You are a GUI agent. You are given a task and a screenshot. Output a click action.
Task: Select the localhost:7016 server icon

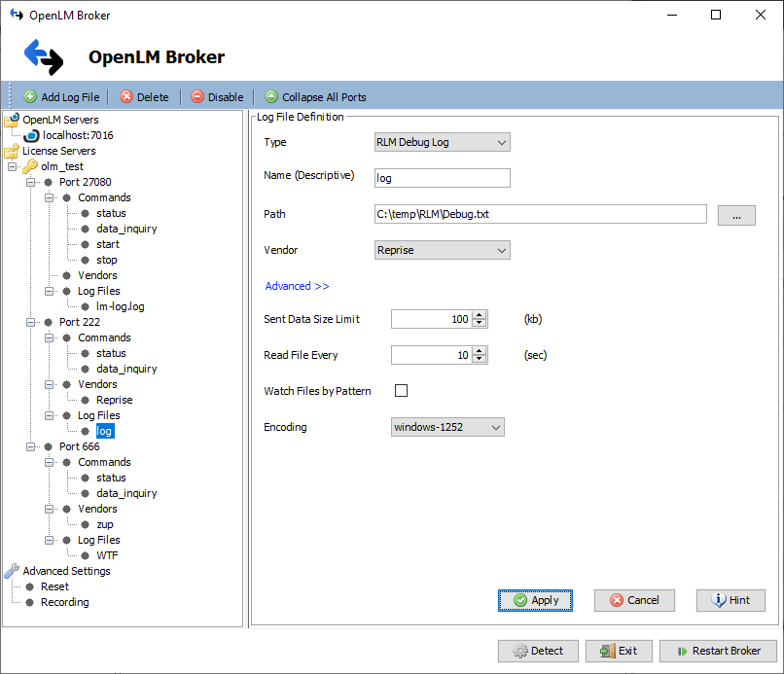tap(29, 134)
